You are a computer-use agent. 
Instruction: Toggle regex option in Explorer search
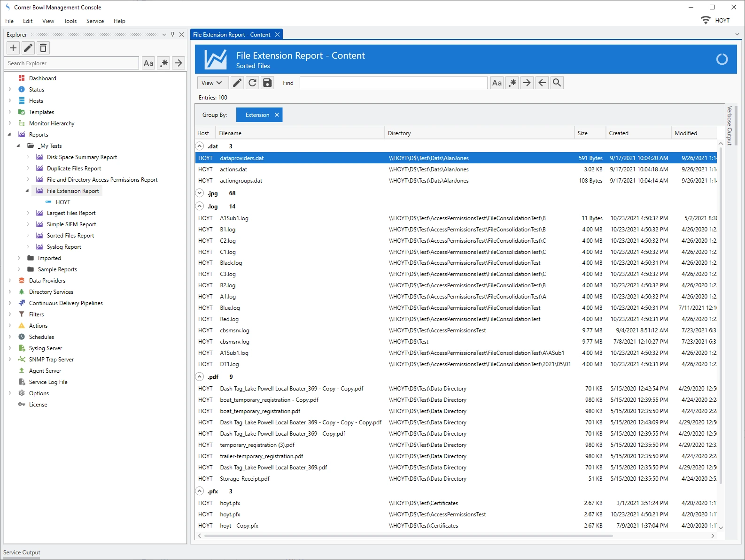(x=163, y=63)
